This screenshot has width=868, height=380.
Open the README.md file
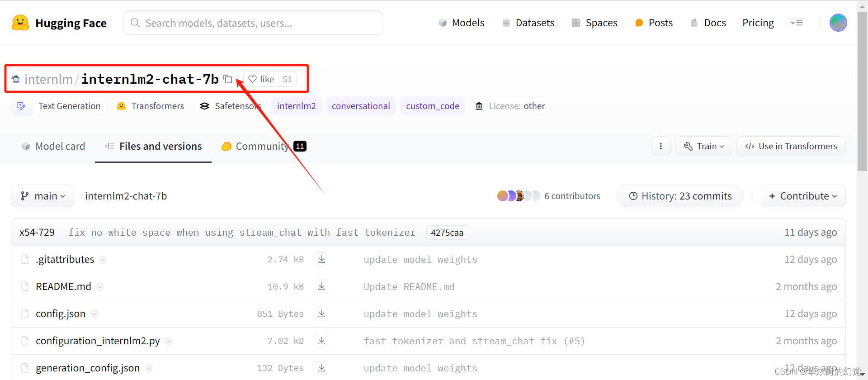[x=64, y=286]
